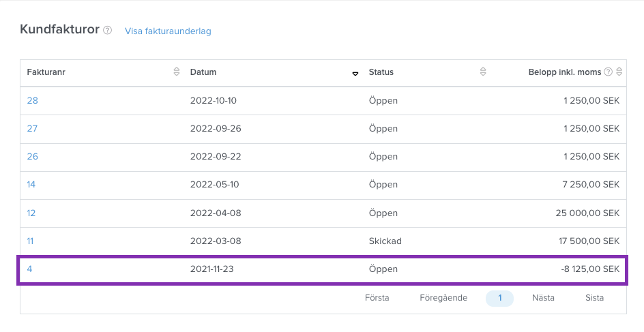Open Visa fakturaunderlag link
Image resolution: width=644 pixels, height=332 pixels.
click(168, 31)
